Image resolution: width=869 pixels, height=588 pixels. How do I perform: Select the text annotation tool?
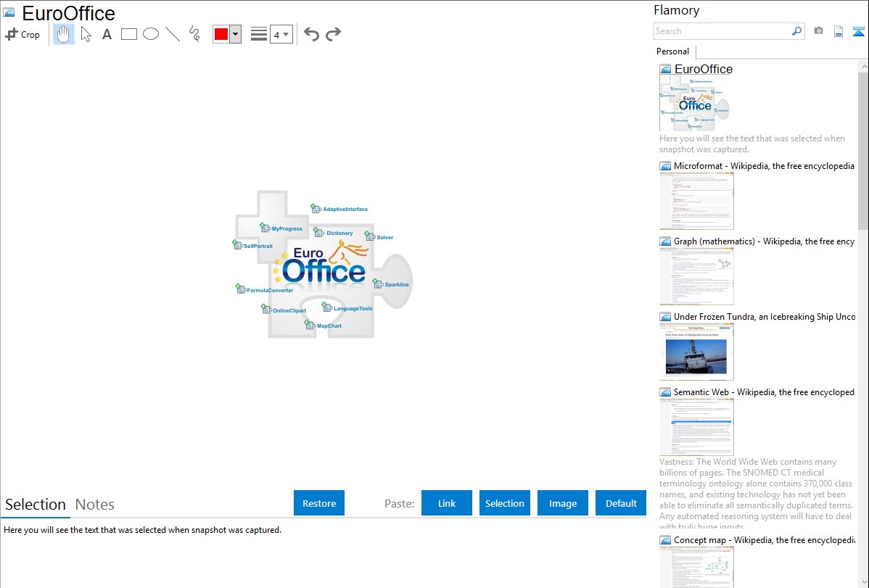(x=107, y=34)
